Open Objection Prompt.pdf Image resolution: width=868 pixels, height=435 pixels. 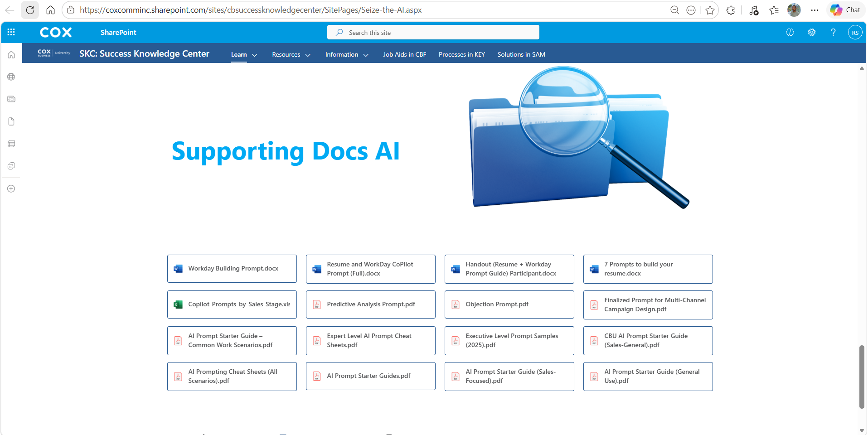[x=509, y=304]
